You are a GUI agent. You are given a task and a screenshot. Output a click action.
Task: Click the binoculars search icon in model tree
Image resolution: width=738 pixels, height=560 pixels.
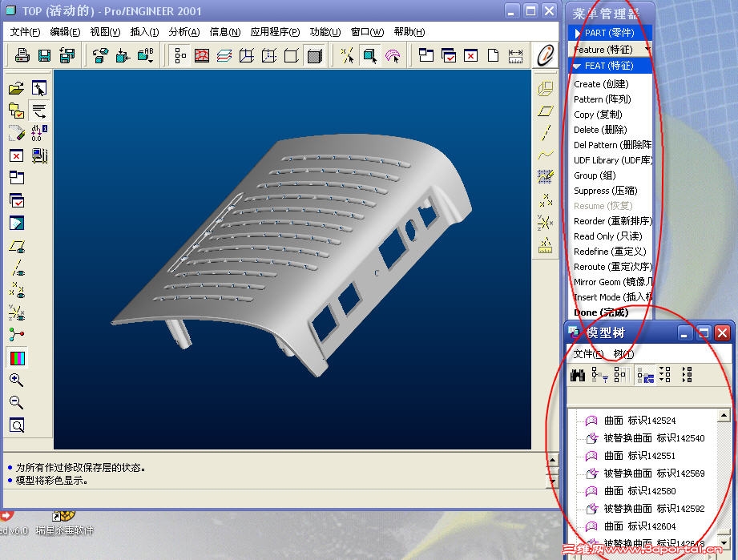tap(578, 375)
